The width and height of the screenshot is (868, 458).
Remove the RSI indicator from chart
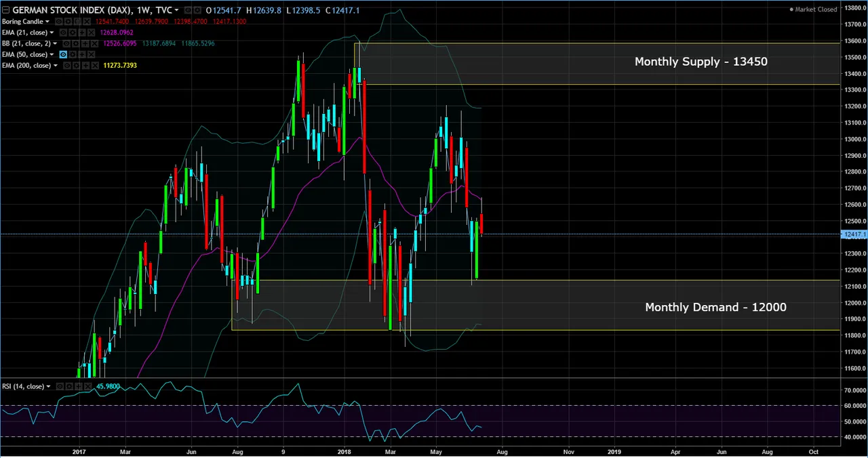[88, 387]
